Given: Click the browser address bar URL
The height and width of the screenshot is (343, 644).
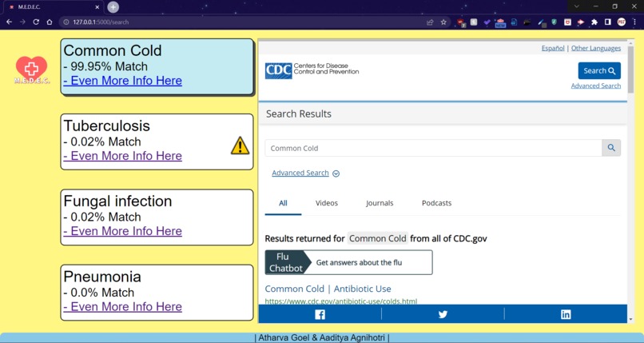Looking at the screenshot, I should tap(101, 22).
